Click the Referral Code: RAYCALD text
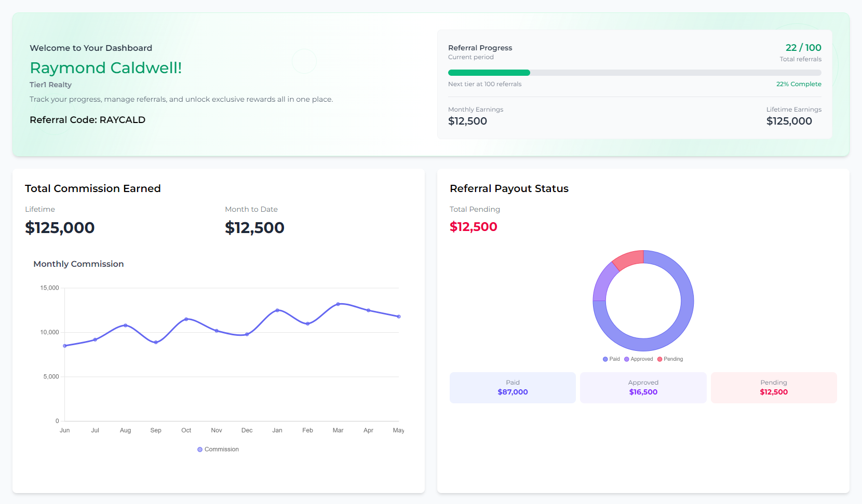This screenshot has height=504, width=862. click(x=87, y=120)
